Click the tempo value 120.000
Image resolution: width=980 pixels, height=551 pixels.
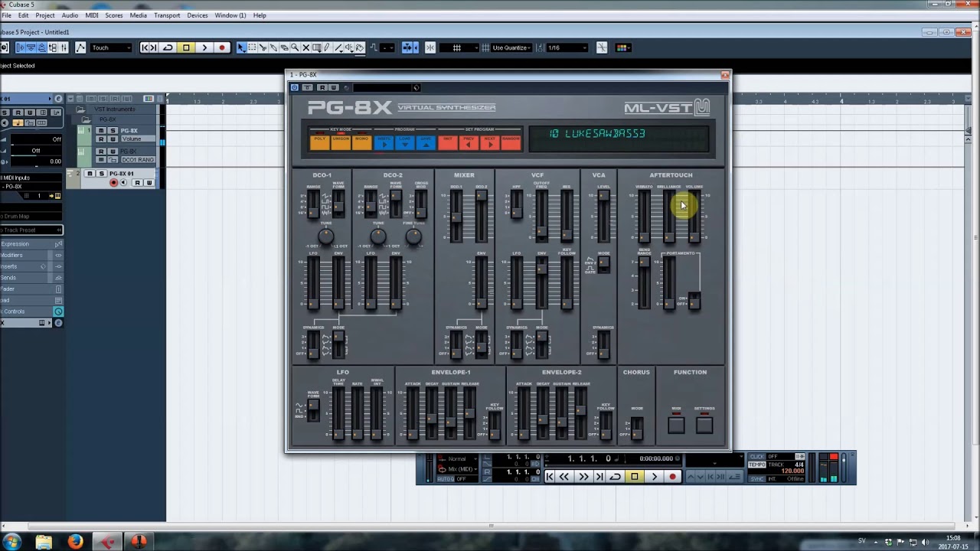792,471
